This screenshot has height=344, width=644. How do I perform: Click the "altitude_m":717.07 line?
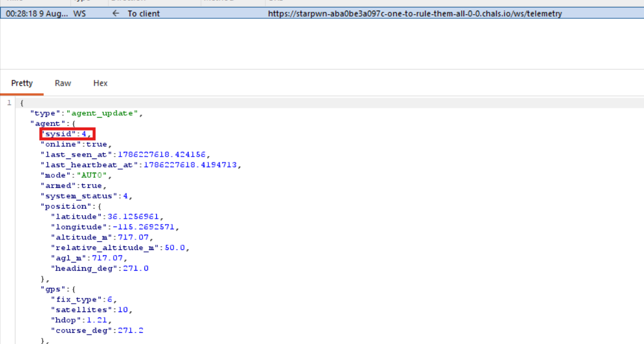click(102, 238)
